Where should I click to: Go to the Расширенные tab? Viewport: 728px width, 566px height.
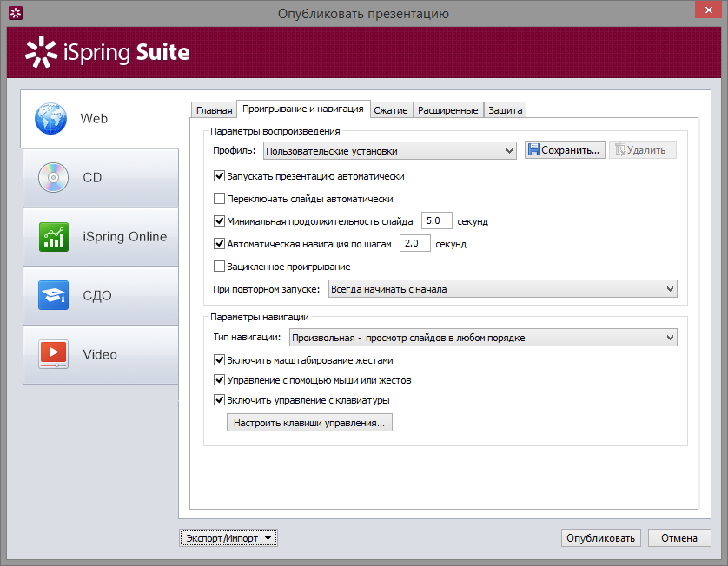[x=448, y=110]
